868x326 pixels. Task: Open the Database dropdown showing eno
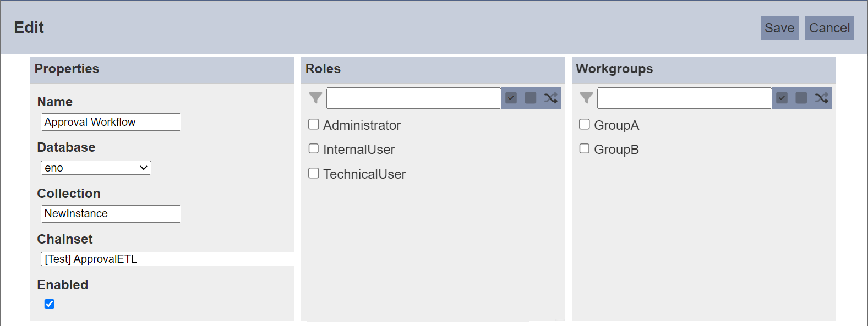point(96,168)
